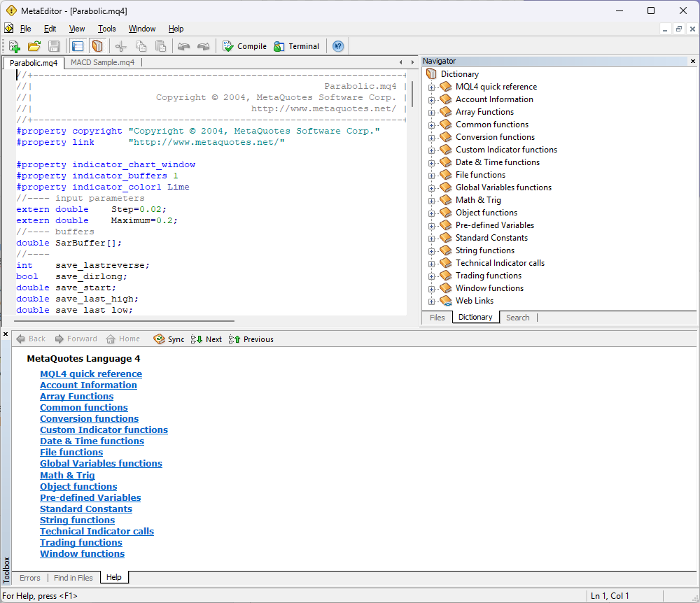
Task: Switch to Files tab in Navigator
Action: (x=437, y=318)
